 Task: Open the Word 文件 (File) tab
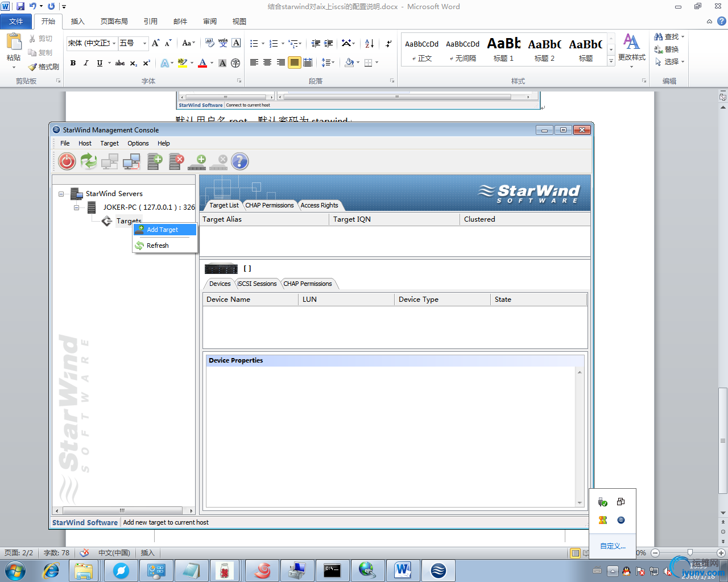(x=16, y=22)
